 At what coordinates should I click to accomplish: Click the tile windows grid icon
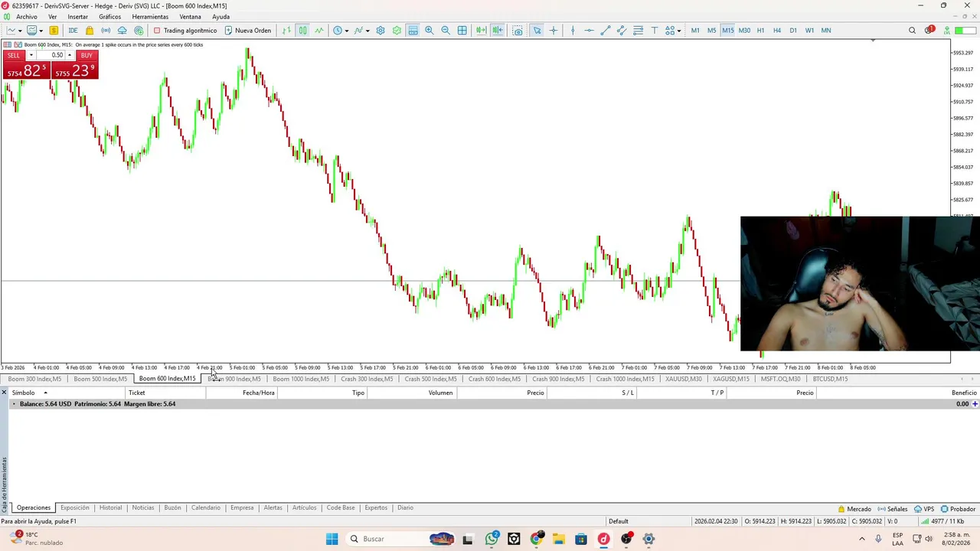pos(462,31)
